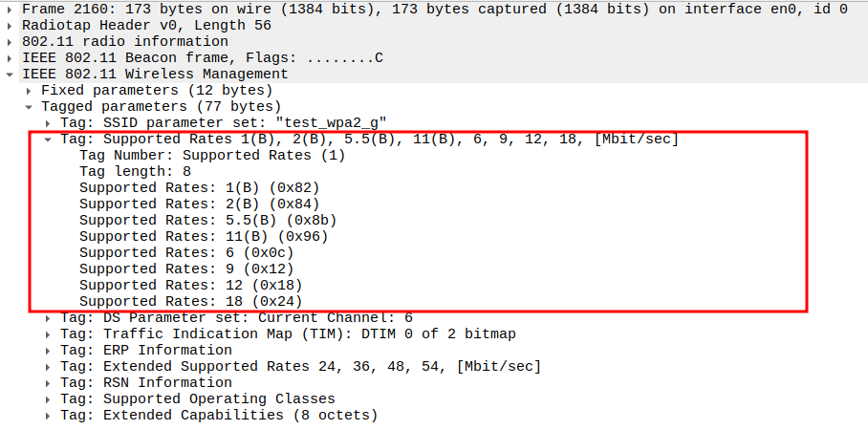Expand the ERP Information tag

[49, 350]
